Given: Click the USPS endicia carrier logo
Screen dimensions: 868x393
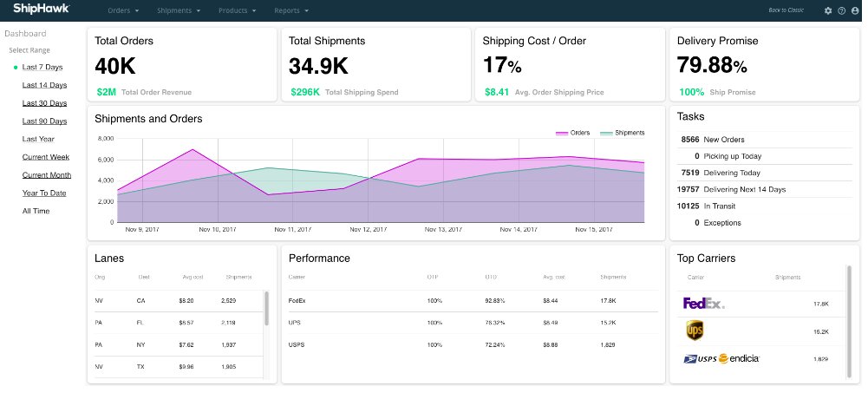Looking at the screenshot, I should tap(720, 358).
